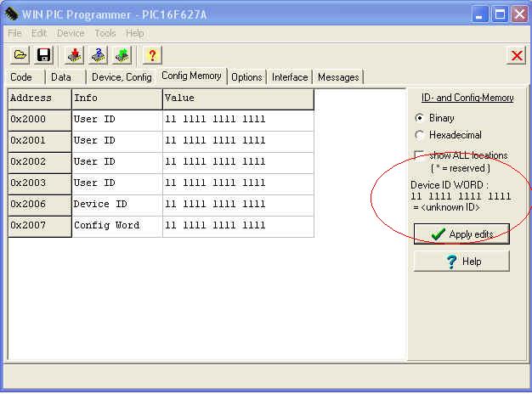Click the Help button in side panel
Viewport: 532px width, 394px height.
pos(461,261)
